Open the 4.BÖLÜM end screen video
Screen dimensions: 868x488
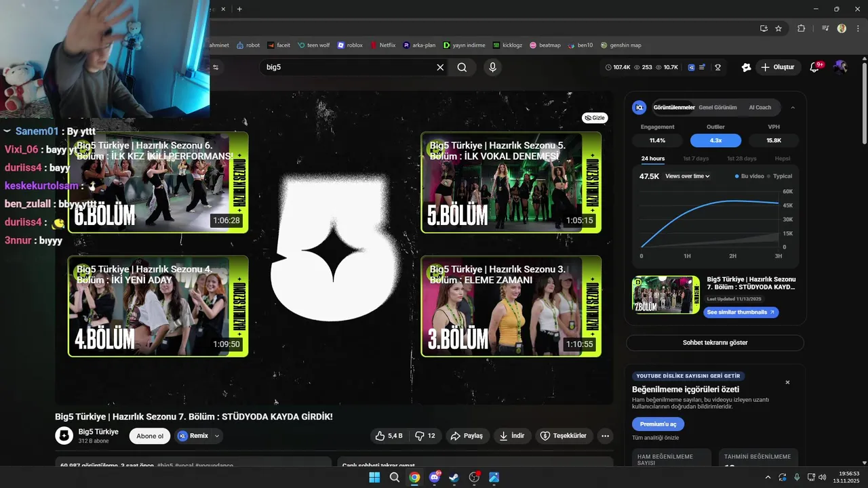(x=158, y=306)
